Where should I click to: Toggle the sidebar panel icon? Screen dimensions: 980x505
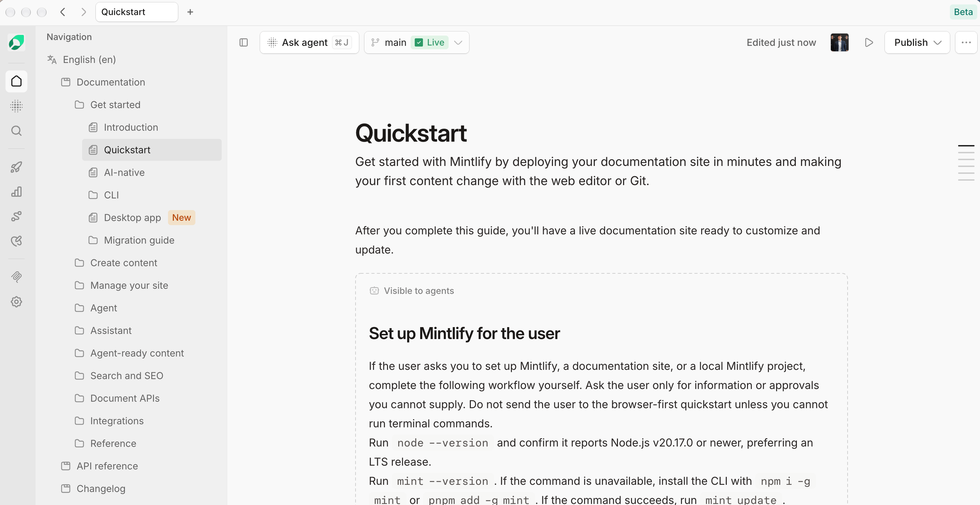click(x=244, y=42)
